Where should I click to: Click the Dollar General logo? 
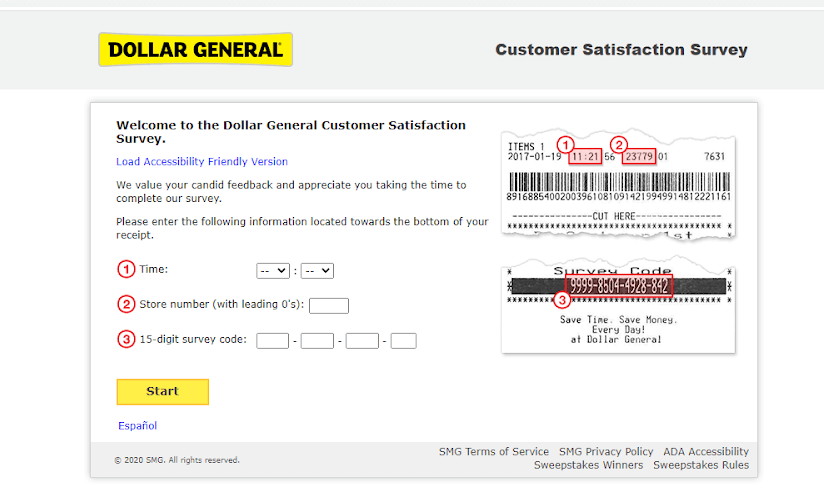tap(195, 49)
